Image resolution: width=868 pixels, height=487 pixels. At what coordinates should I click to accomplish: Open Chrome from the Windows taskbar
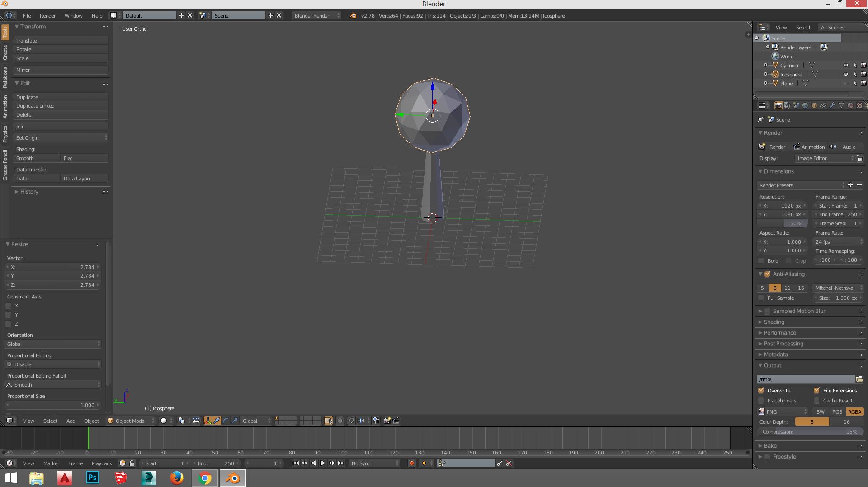pos(205,478)
